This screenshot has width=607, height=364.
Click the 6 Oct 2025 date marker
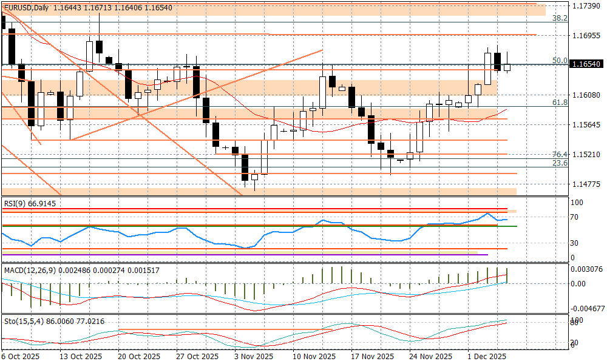(21, 357)
